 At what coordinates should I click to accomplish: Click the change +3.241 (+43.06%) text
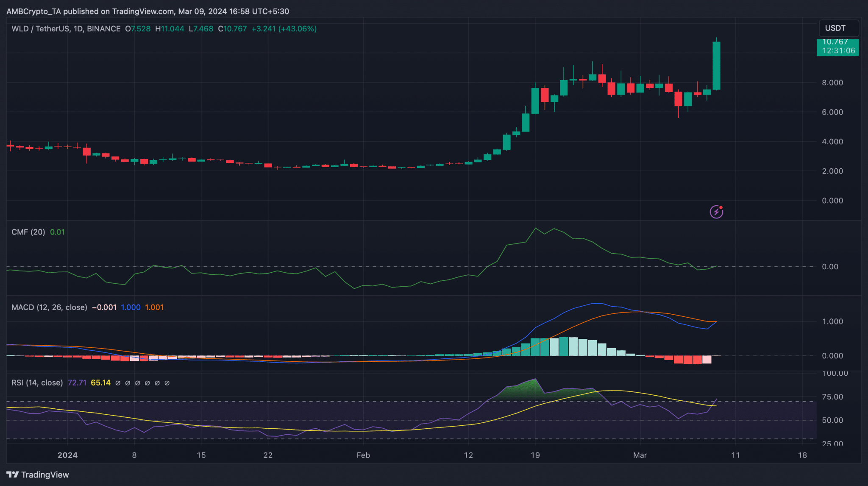click(x=284, y=29)
